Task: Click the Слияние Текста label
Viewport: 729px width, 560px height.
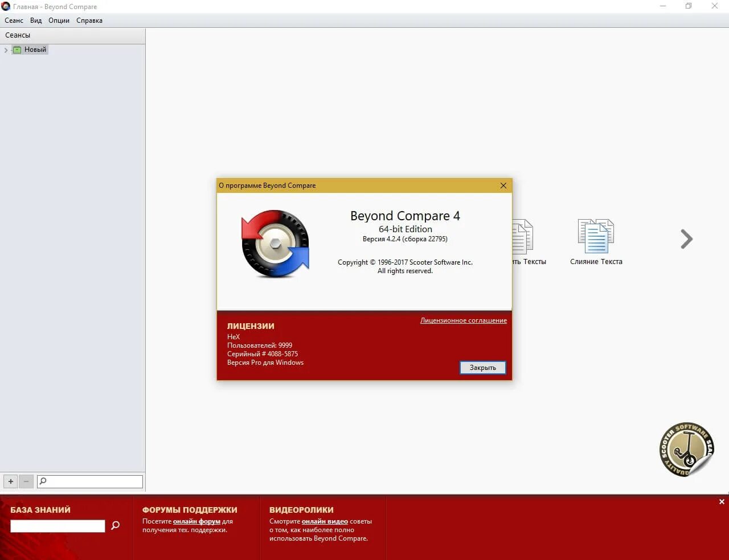Action: pyautogui.click(x=596, y=262)
